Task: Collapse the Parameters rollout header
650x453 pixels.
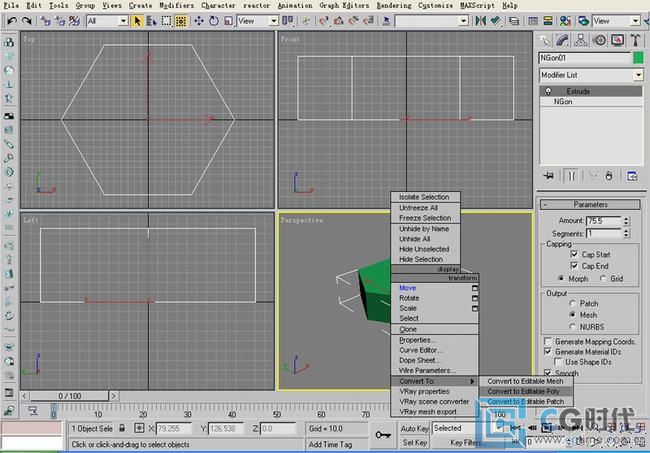Action: pos(590,204)
